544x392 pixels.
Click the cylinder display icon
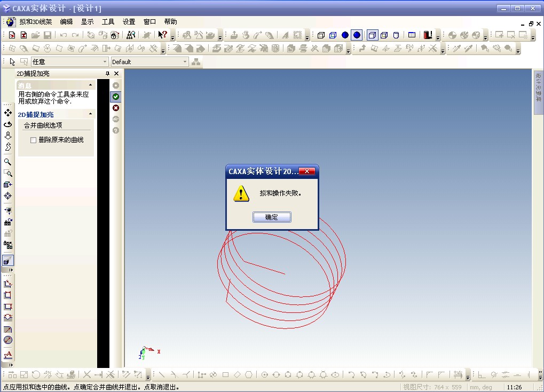pos(396,35)
